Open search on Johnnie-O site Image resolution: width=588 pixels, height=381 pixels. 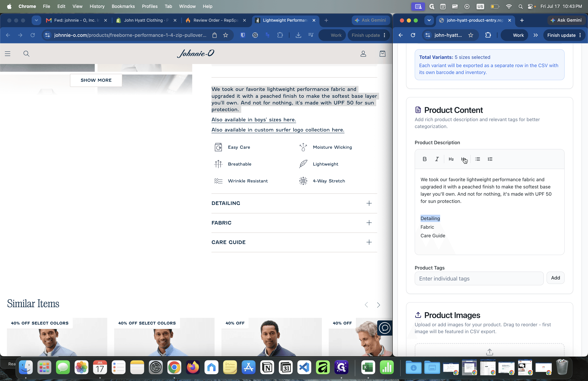pyautogui.click(x=26, y=54)
